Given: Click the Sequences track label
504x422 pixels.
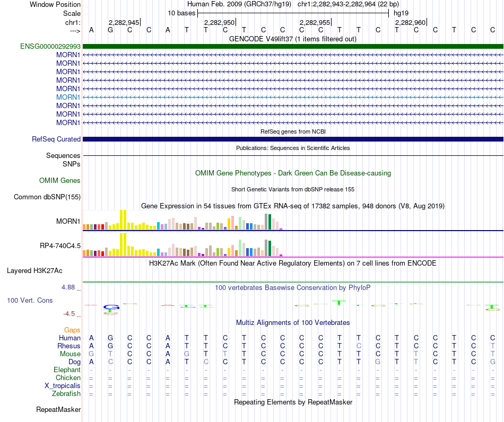Looking at the screenshot, I should (x=63, y=155).
